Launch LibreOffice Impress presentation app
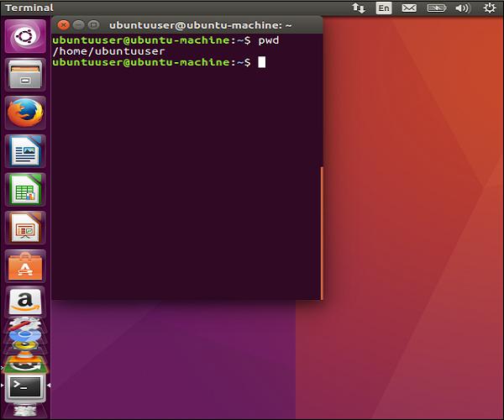The height and width of the screenshot is (420, 504). [25, 227]
